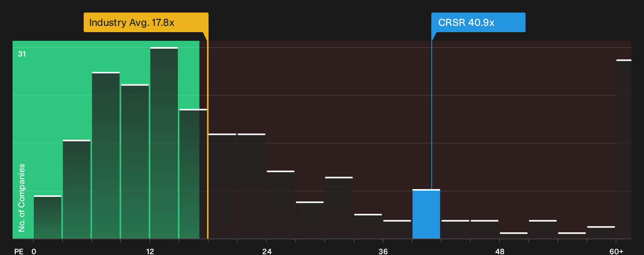Click the PE axis label
The width and height of the screenshot is (644, 255).
coord(19,251)
